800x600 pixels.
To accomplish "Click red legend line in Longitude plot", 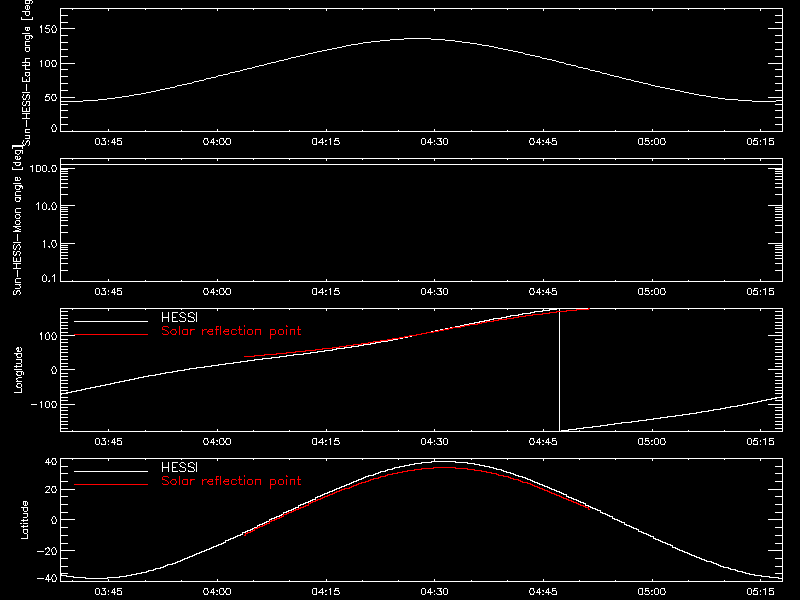I will coord(111,335).
